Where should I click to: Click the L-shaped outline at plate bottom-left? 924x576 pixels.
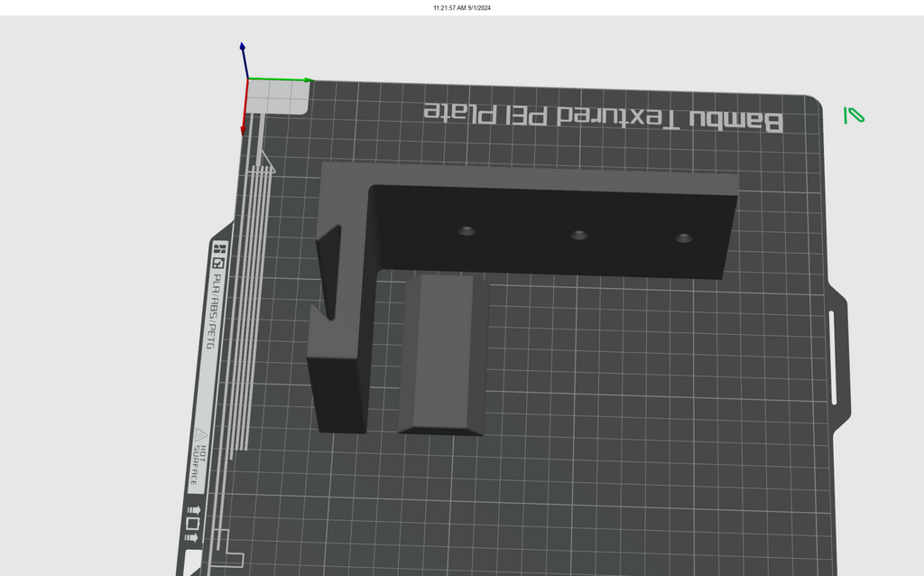(x=228, y=549)
